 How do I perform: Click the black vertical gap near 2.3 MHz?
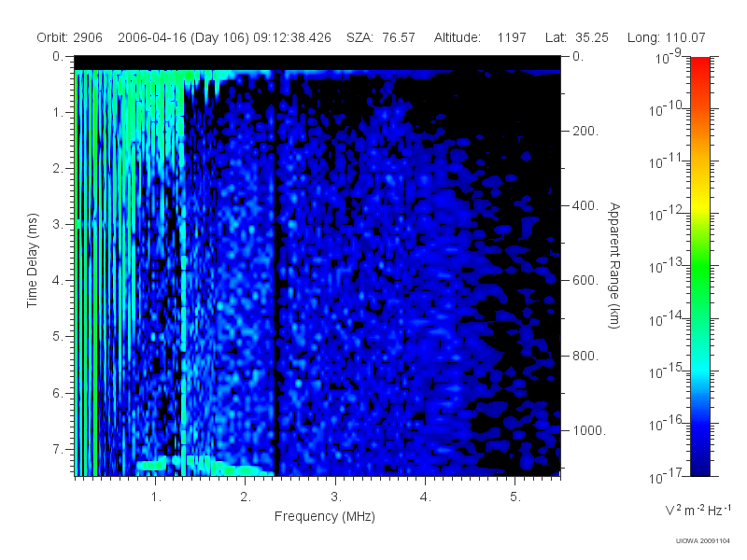point(277,273)
